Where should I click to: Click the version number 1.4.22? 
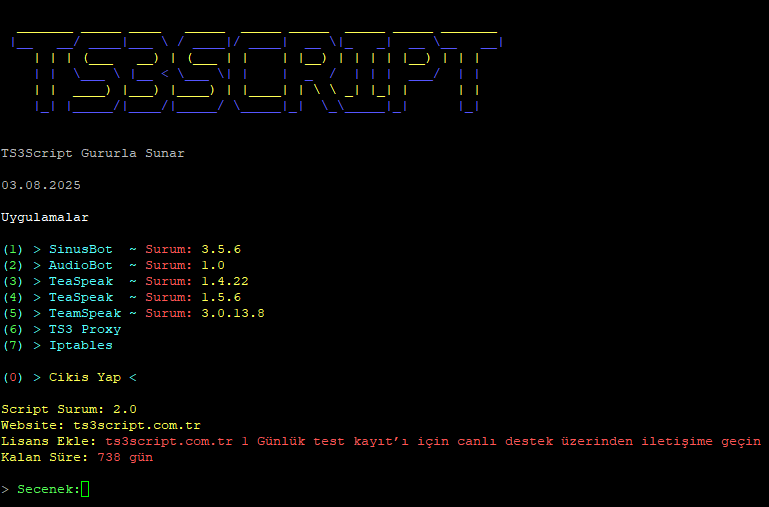(225, 281)
